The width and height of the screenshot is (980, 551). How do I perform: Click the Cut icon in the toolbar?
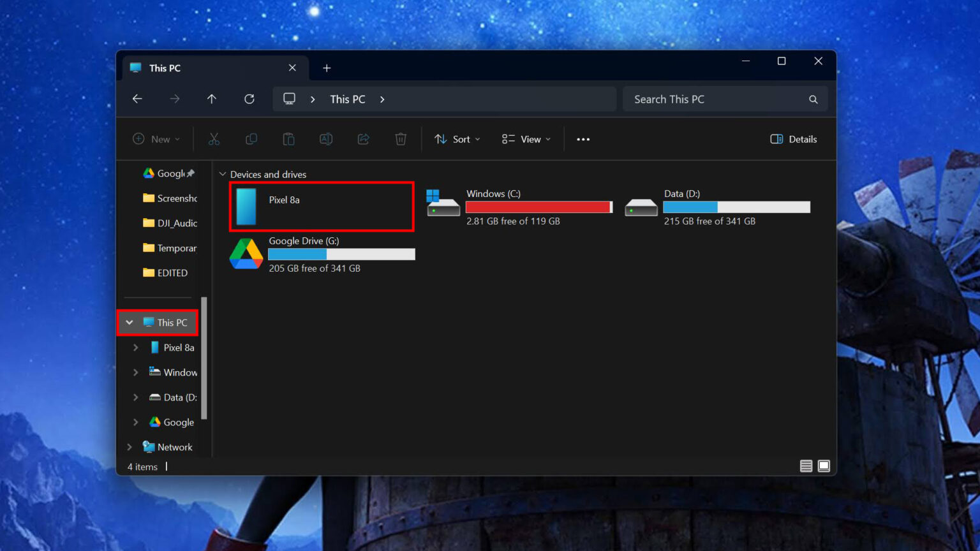point(214,138)
